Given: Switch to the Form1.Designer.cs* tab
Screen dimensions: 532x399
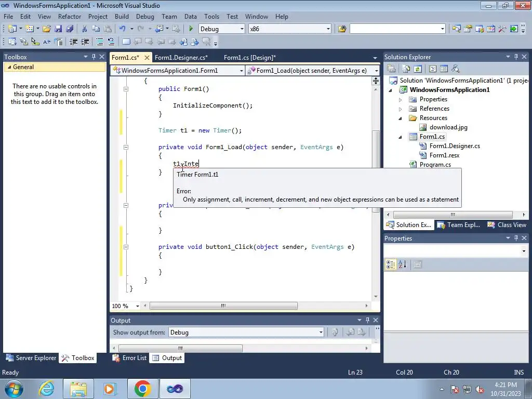Looking at the screenshot, I should click(x=181, y=58).
